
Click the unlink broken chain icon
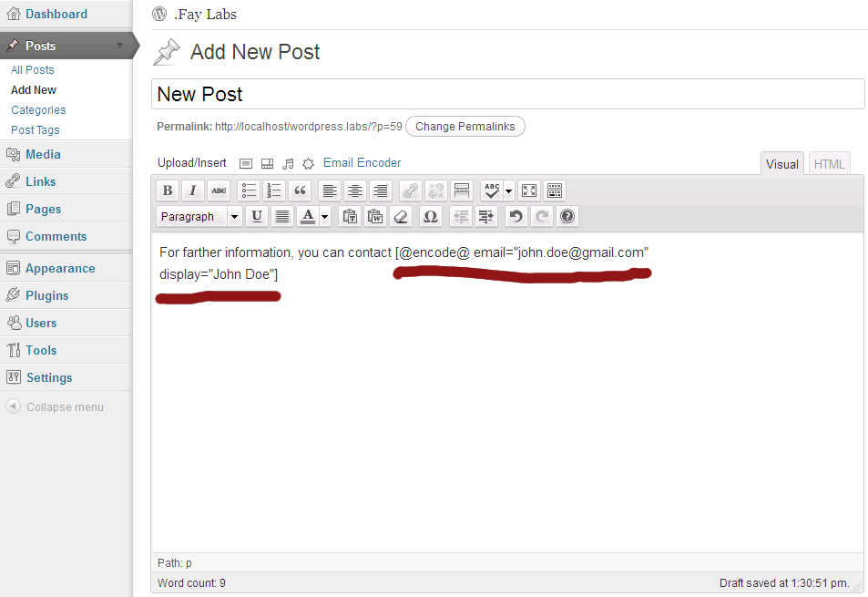coord(436,191)
